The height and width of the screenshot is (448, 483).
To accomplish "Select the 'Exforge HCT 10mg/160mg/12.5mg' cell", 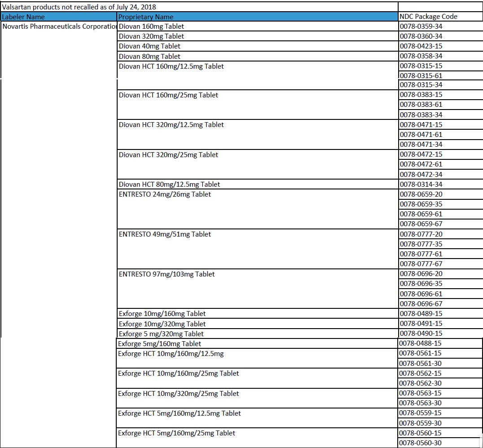I will [x=257, y=358].
